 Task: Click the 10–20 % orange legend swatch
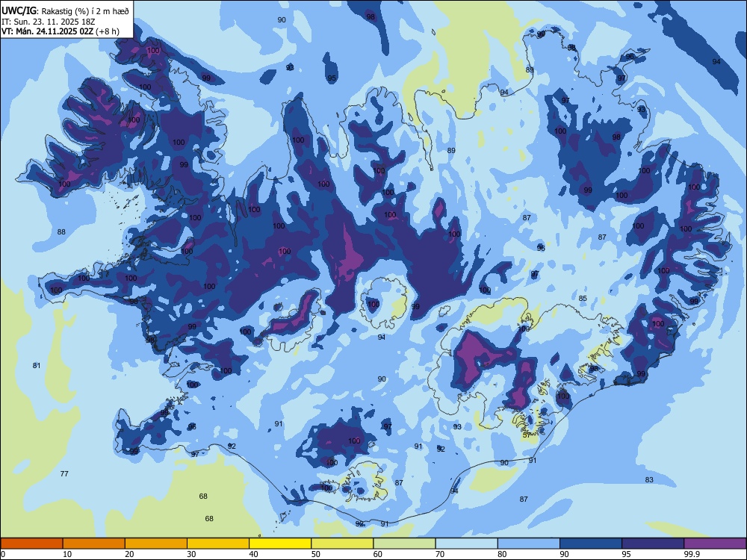(94, 544)
